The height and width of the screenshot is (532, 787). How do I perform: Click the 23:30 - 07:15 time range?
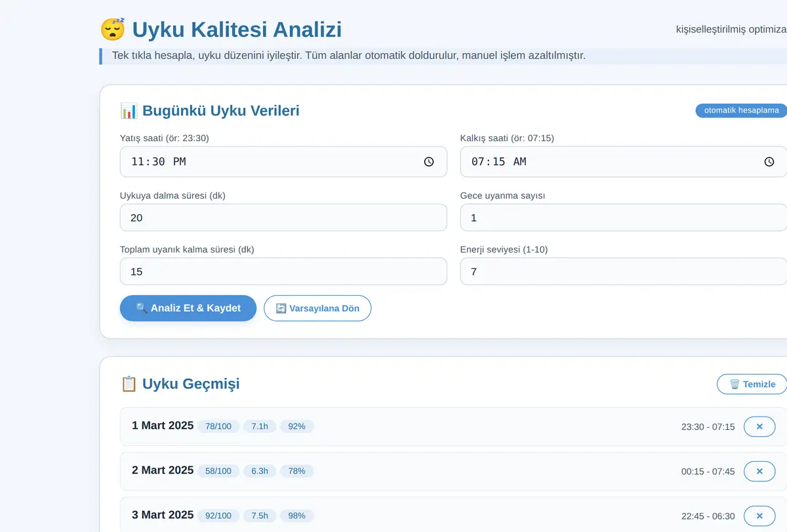tap(708, 427)
